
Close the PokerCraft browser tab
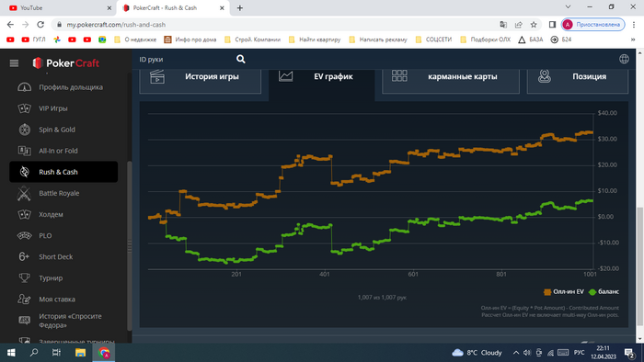[222, 7]
